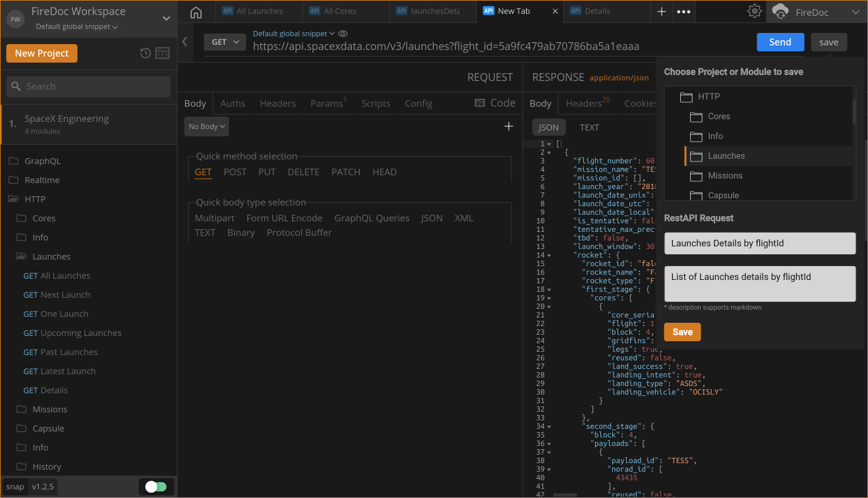Image resolution: width=868 pixels, height=498 pixels.
Task: Expand FireDoc Workspace chevron dropdown
Action: [166, 18]
